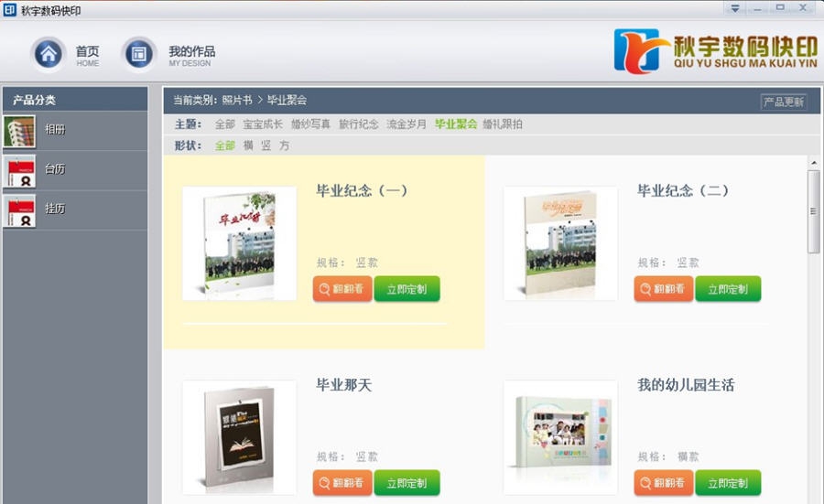824x504 pixels.
Task: Choose the 横 shape filter
Action: click(248, 145)
